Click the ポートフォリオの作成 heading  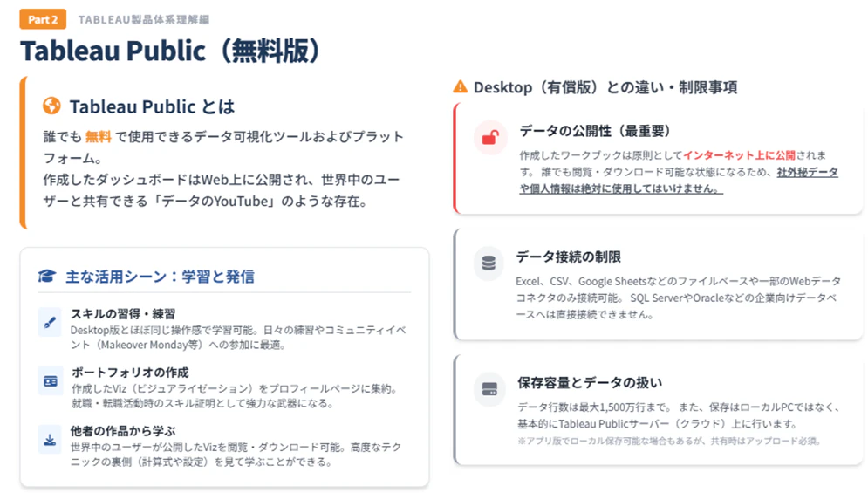130,373
